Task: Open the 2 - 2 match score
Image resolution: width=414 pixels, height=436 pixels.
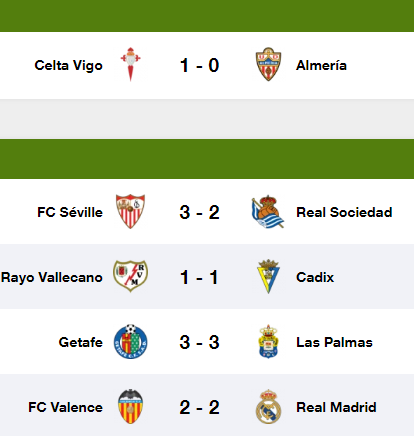Action: pyautogui.click(x=199, y=407)
